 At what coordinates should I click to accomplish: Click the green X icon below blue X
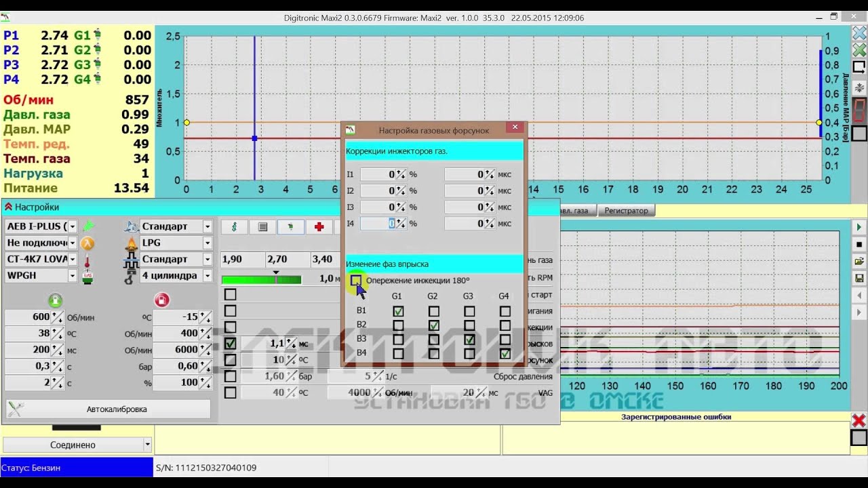859,51
